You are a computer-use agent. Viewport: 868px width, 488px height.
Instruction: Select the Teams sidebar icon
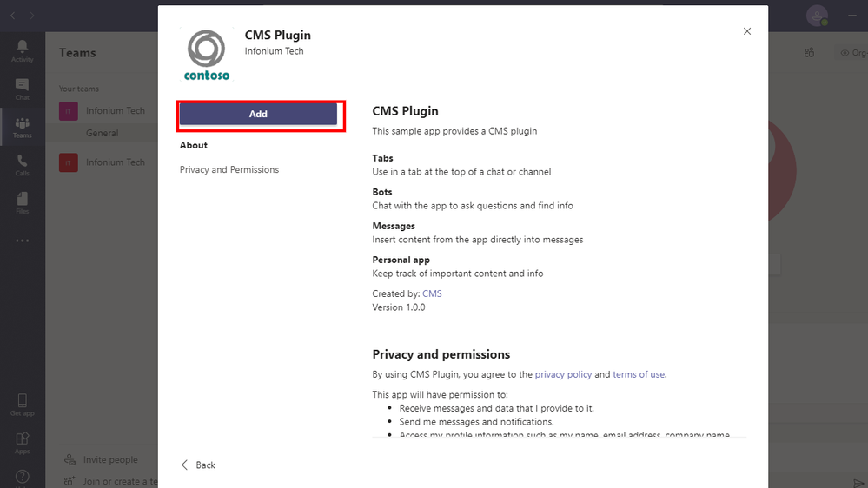pos(22,128)
